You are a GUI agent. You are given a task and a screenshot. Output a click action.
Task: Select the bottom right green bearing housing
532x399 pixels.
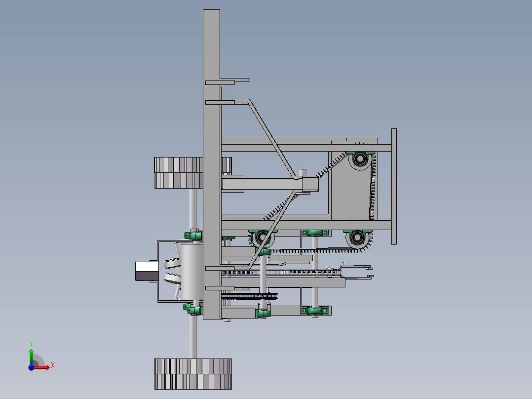click(x=357, y=238)
